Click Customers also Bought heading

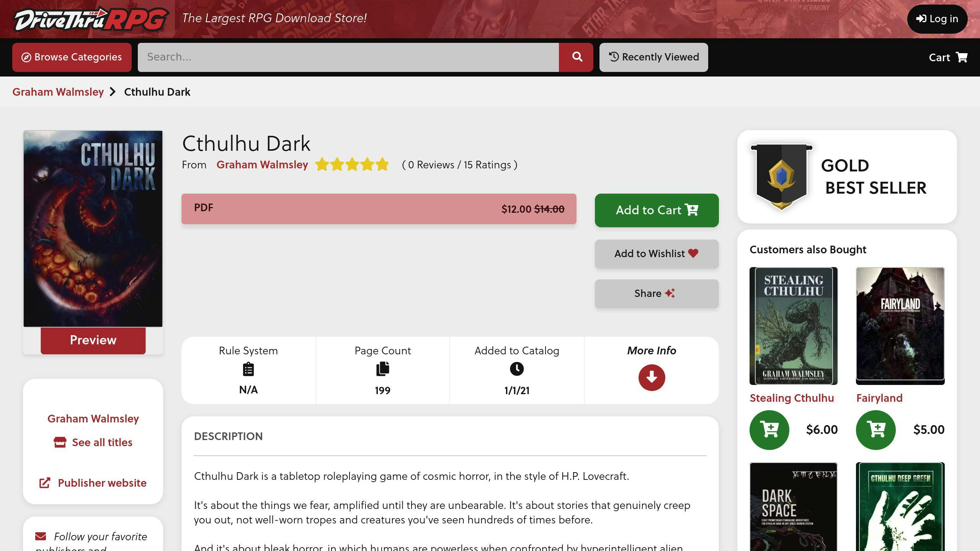point(808,249)
